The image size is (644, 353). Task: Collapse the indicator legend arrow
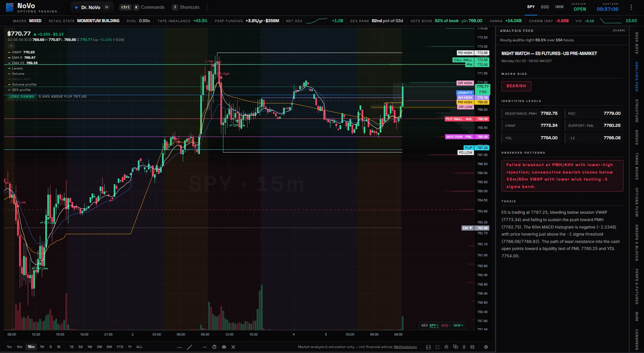pyautogui.click(x=11, y=46)
